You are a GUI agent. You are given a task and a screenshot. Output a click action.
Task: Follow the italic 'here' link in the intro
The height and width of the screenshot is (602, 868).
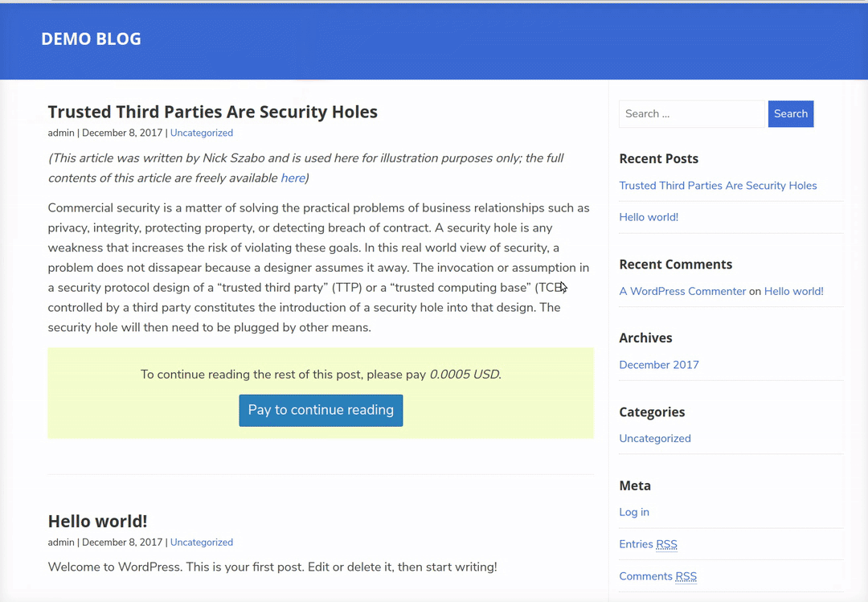pos(293,178)
